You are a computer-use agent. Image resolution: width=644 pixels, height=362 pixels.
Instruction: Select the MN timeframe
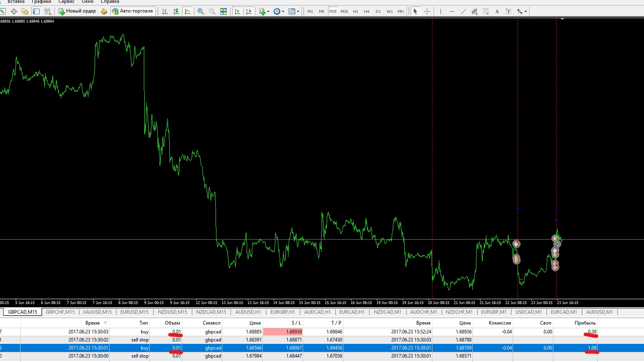pos(401,11)
